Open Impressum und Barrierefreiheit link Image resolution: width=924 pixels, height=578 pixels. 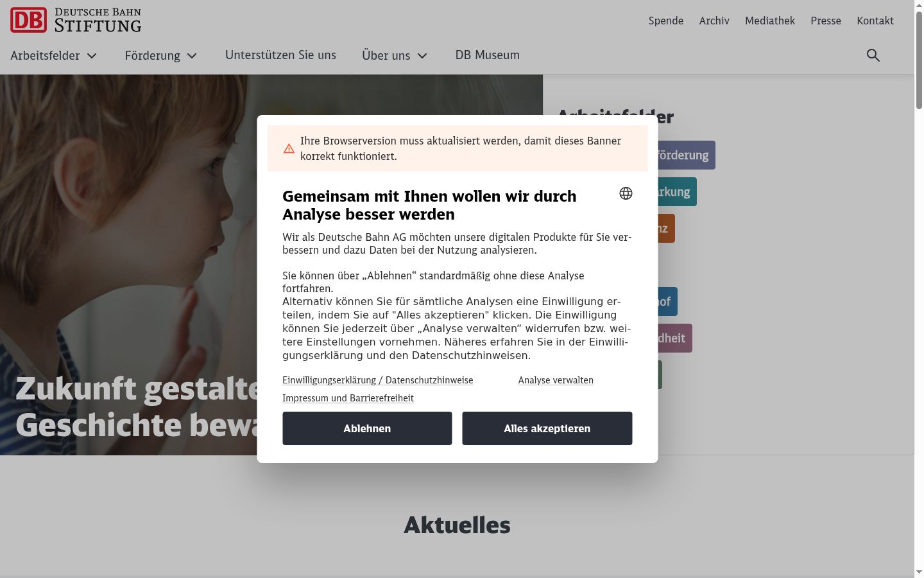coord(348,398)
